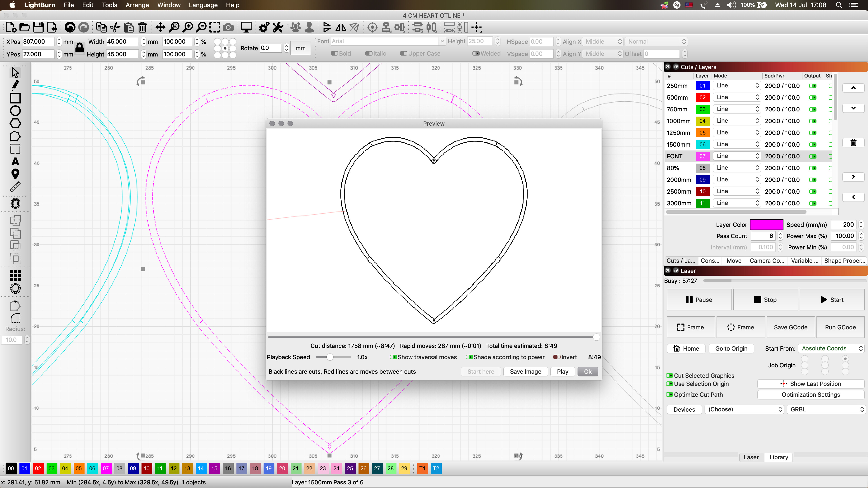Switch to the Library tab
This screenshot has height=488, width=868.
[x=778, y=457]
